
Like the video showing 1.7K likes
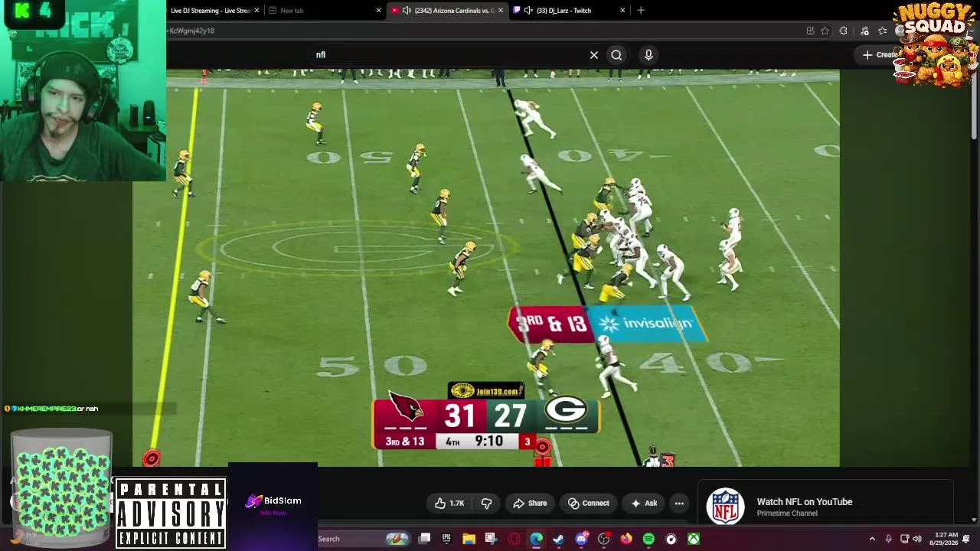coord(449,504)
